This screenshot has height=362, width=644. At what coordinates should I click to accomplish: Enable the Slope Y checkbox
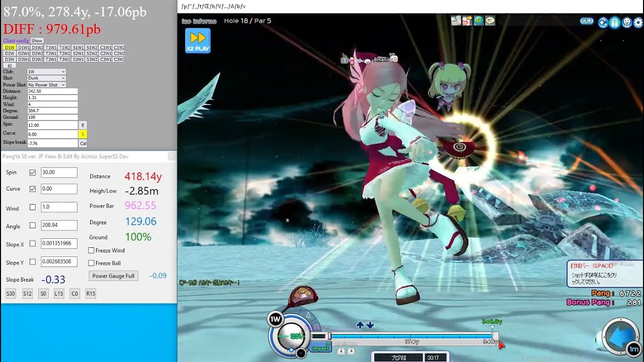coord(33,261)
